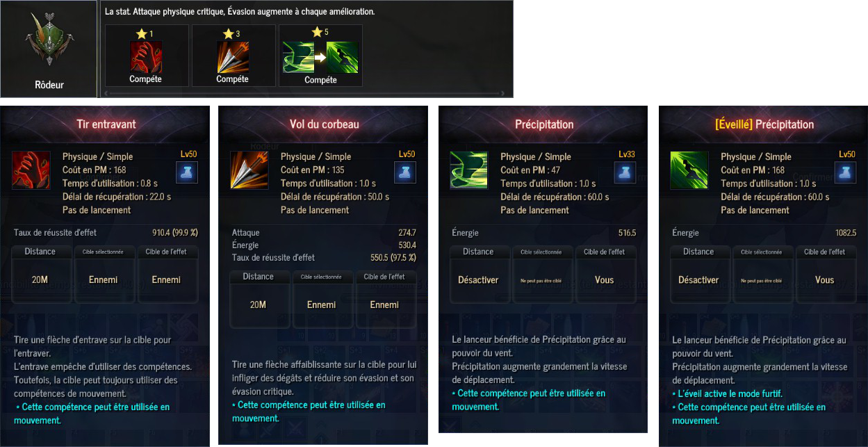Click the blue potion icon in Vol du corbeau
Image resolution: width=868 pixels, height=447 pixels.
405,172
